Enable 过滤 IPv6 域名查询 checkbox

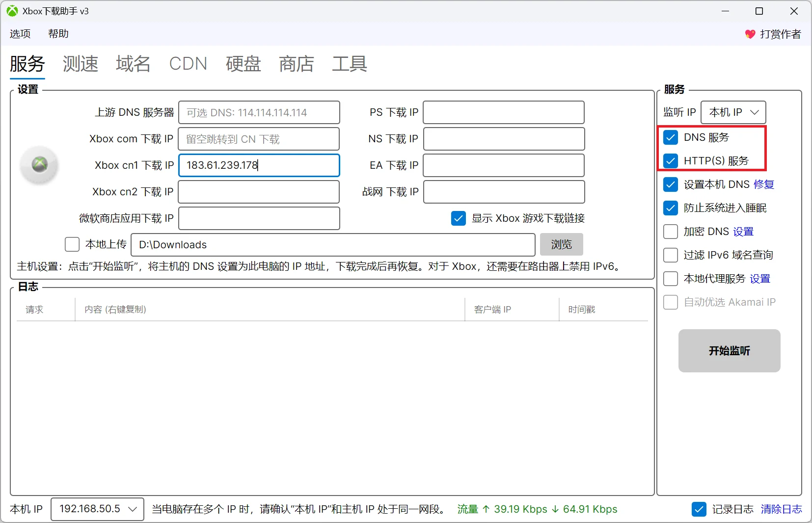(671, 255)
